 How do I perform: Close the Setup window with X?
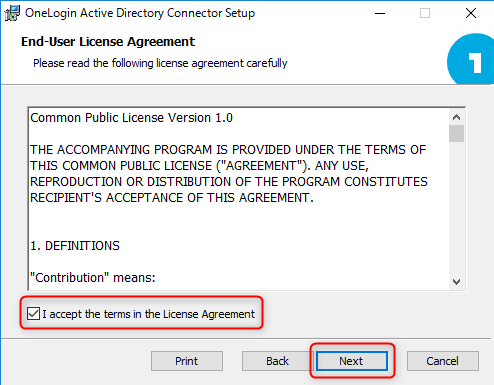coord(471,13)
